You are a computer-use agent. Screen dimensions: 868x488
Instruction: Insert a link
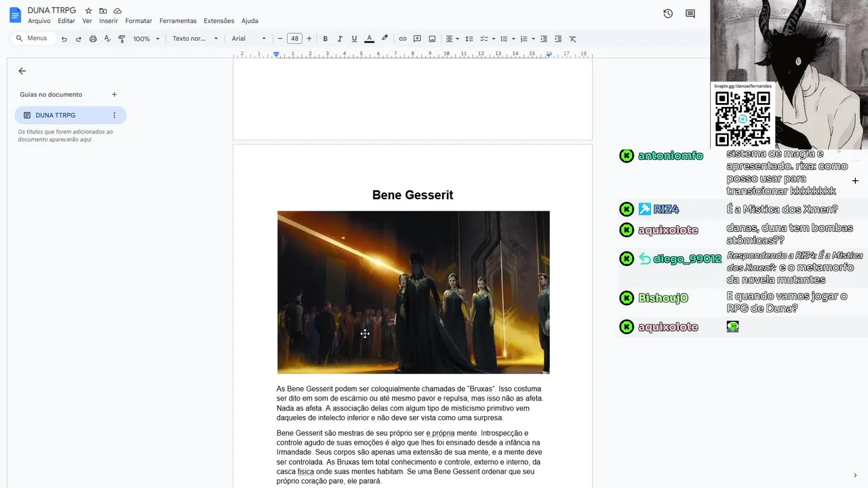pos(403,39)
